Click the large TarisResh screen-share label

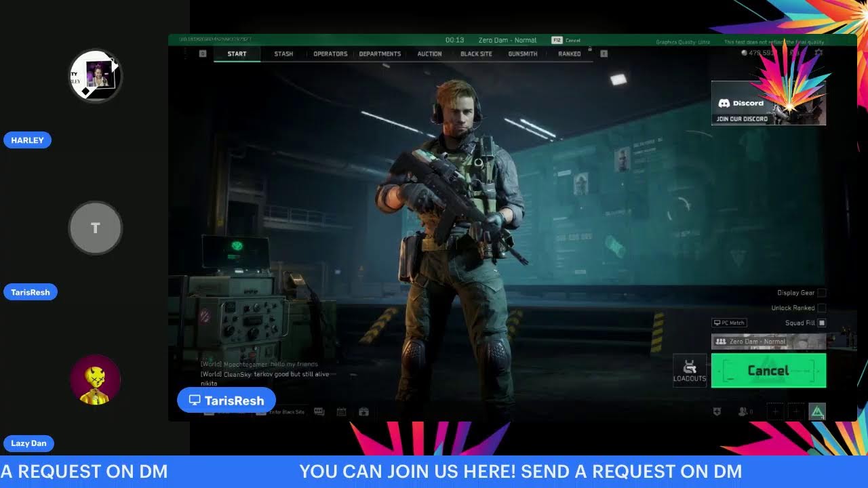[x=226, y=401]
